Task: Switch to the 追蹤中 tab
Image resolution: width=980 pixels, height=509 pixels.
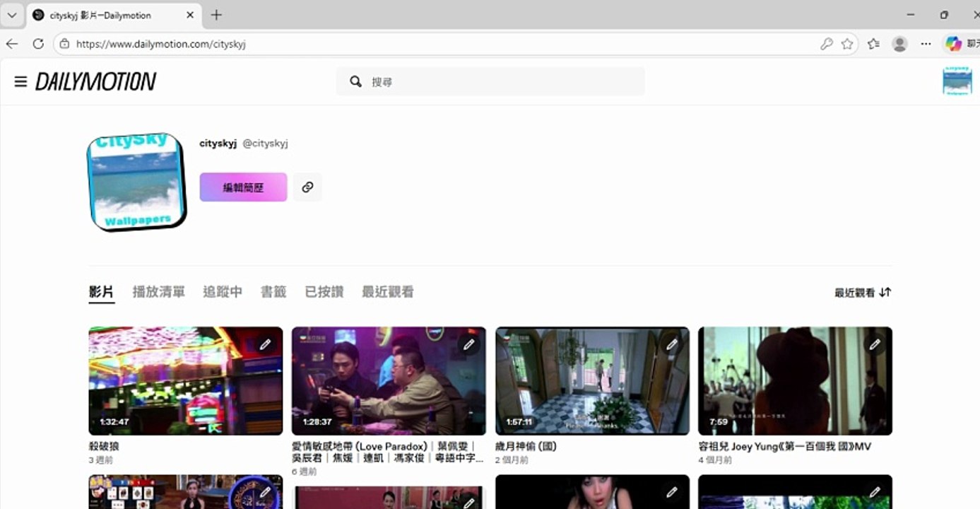Action: click(x=223, y=292)
